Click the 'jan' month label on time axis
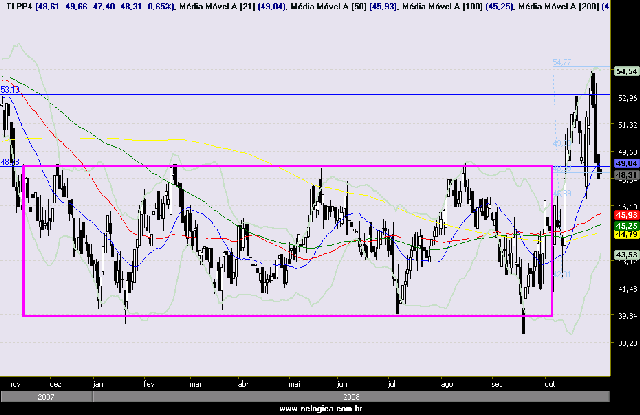Viewport: 640px width, 415px height. [97, 382]
